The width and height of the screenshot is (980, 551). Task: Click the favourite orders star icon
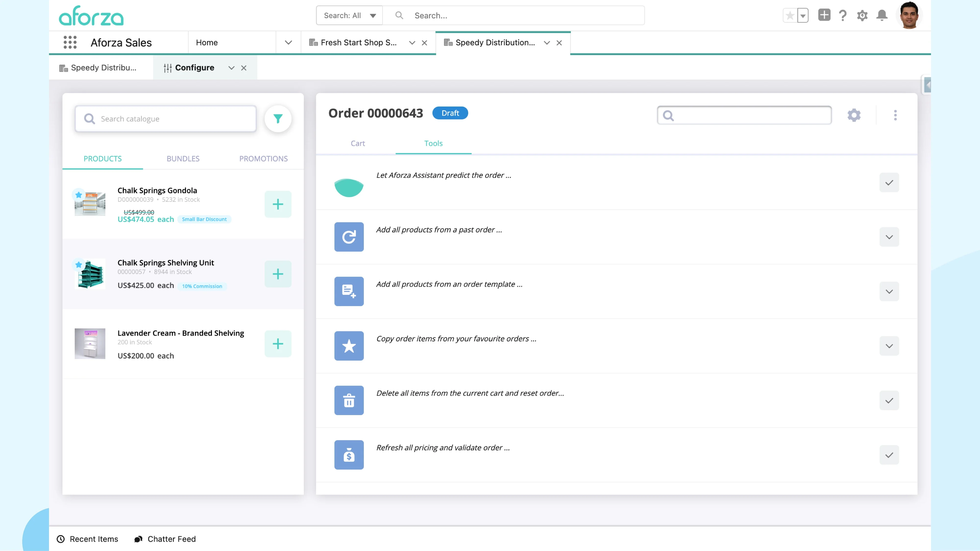[349, 346]
